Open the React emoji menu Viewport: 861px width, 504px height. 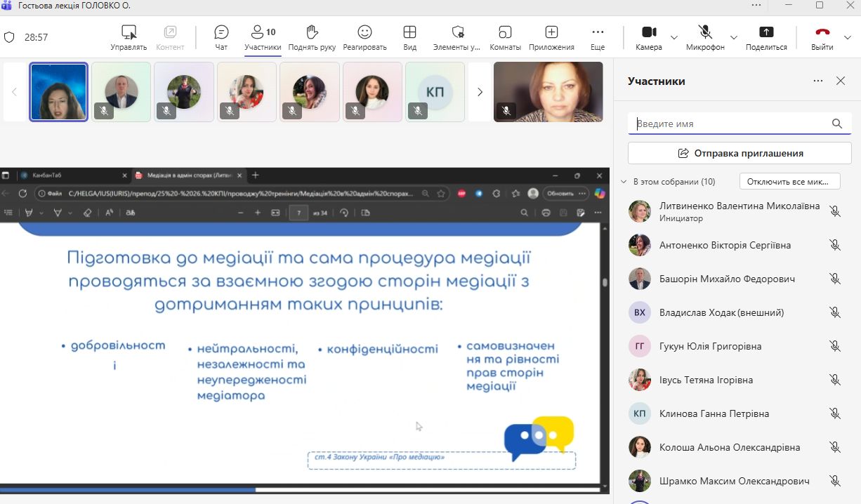[364, 37]
